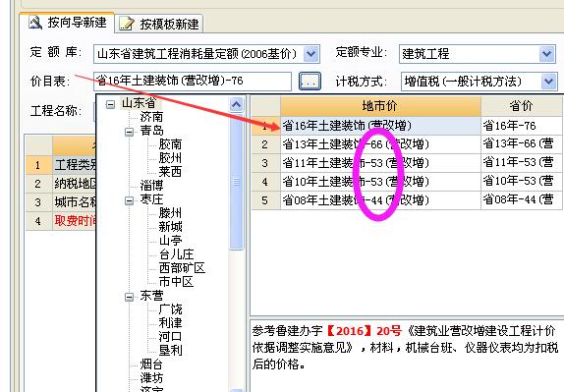Click the 价目表 input field
This screenshot has width=564, height=392.
[193, 82]
